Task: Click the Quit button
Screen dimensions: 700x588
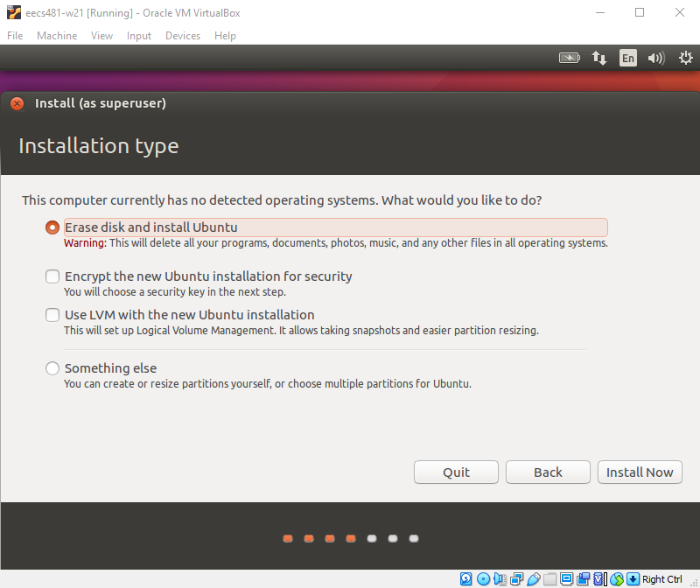Action: [x=456, y=472]
